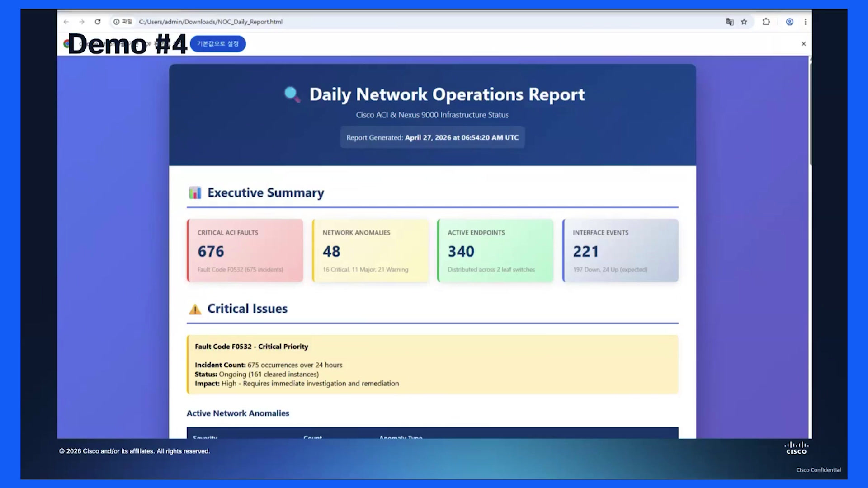Reload the NOC Daily Report page
Screen dimensions: 868x488
click(x=98, y=22)
